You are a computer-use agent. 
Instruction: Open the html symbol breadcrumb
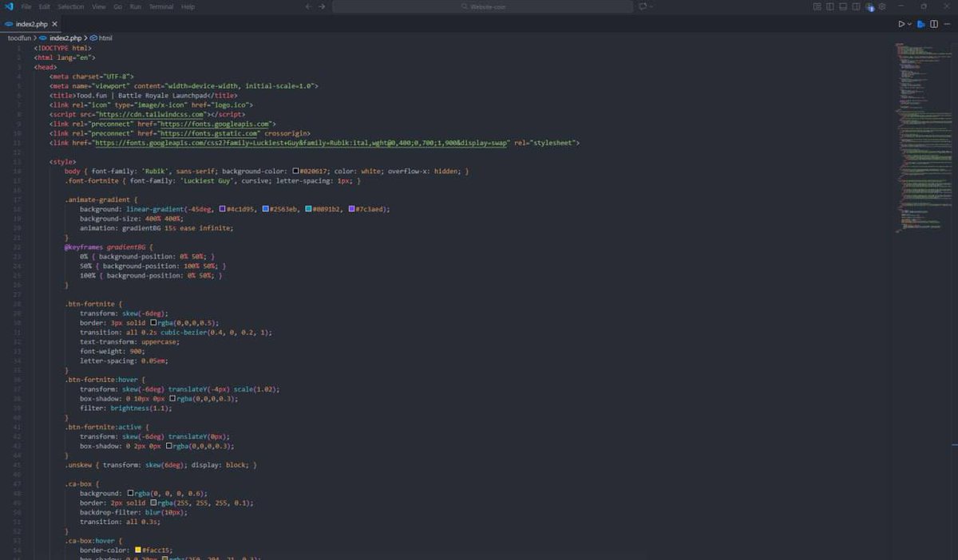[x=101, y=37]
